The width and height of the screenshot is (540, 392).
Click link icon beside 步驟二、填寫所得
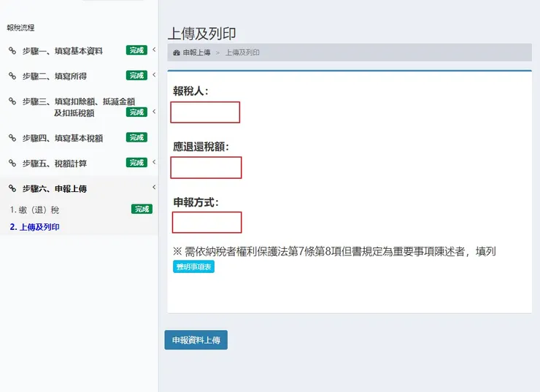pyautogui.click(x=12, y=76)
